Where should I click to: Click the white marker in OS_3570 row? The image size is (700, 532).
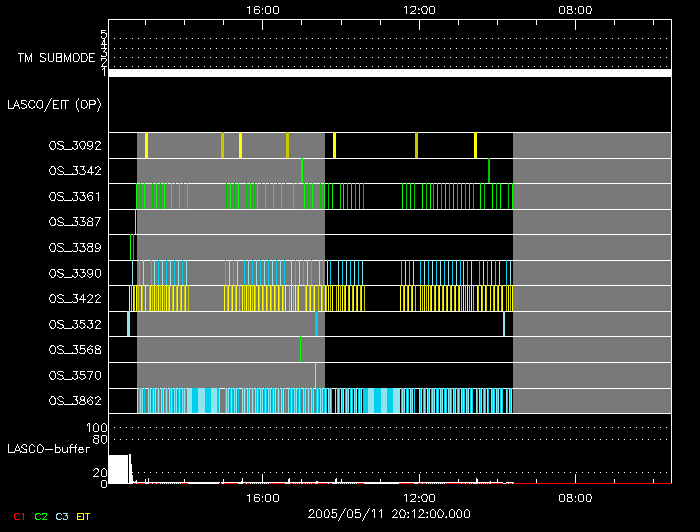pyautogui.click(x=315, y=375)
